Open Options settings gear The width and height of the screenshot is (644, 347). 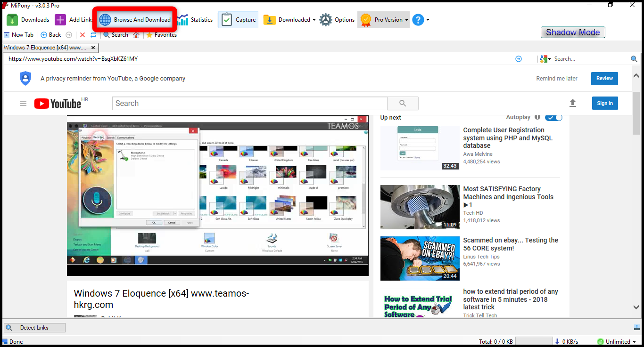tap(337, 20)
